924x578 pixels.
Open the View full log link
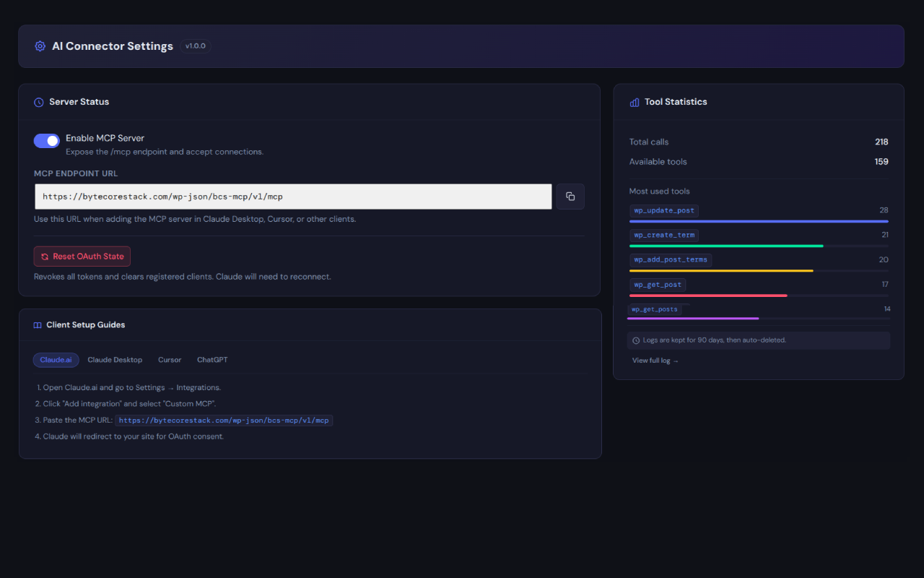[x=655, y=361]
